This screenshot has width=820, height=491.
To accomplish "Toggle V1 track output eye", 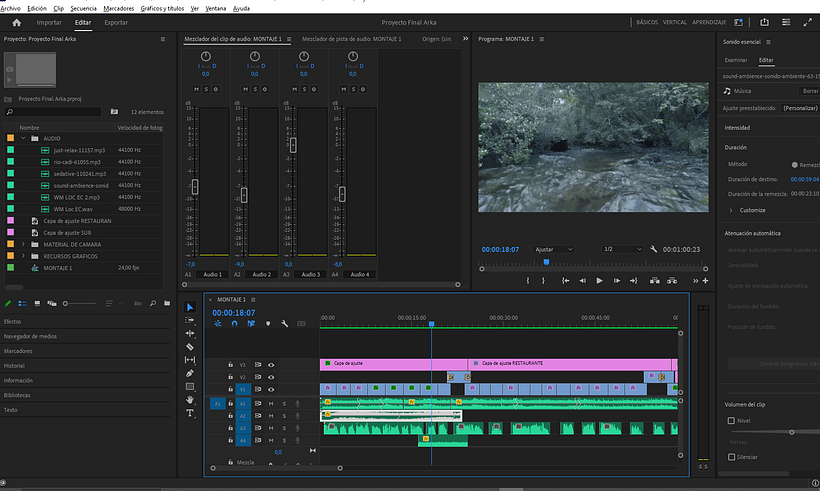I will [271, 390].
